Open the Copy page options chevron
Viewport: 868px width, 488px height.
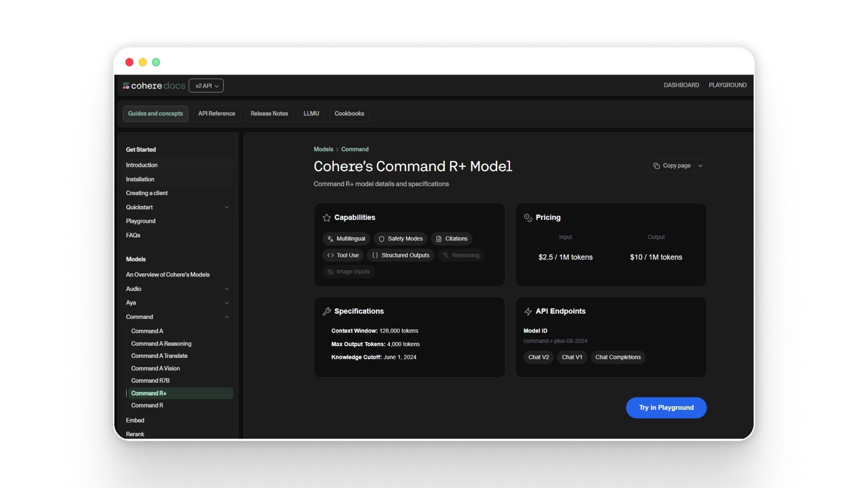[700, 166]
